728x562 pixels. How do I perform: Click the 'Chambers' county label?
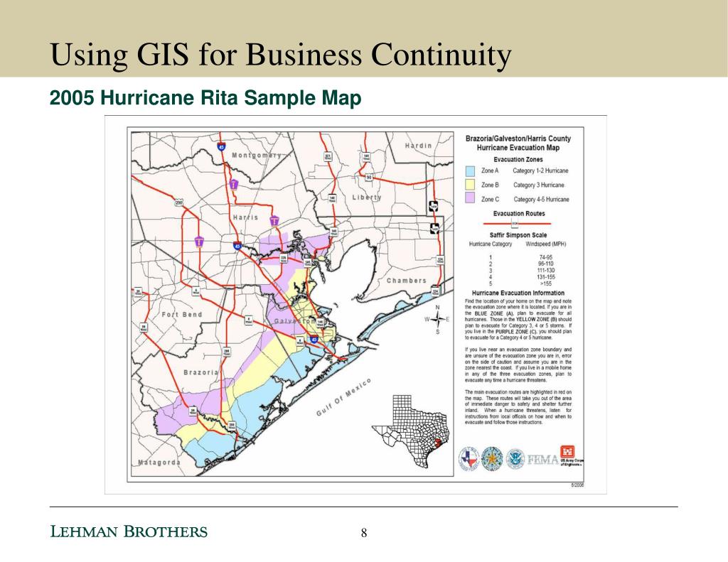(407, 281)
